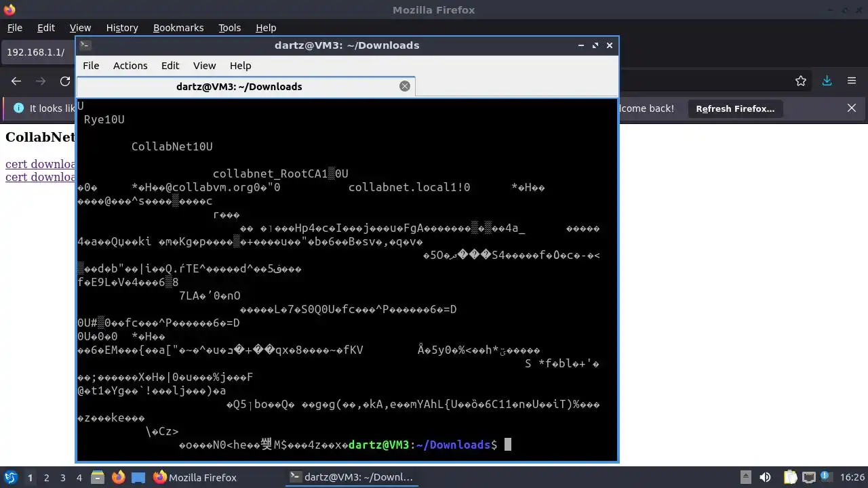
Task: Click the terminal icon in terminal title bar
Action: pyautogui.click(x=85, y=45)
